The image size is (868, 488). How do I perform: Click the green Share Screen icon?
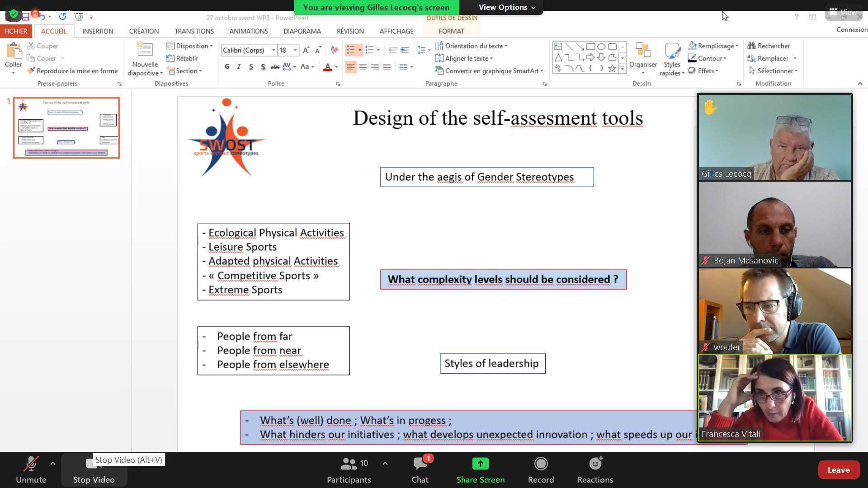(x=480, y=464)
